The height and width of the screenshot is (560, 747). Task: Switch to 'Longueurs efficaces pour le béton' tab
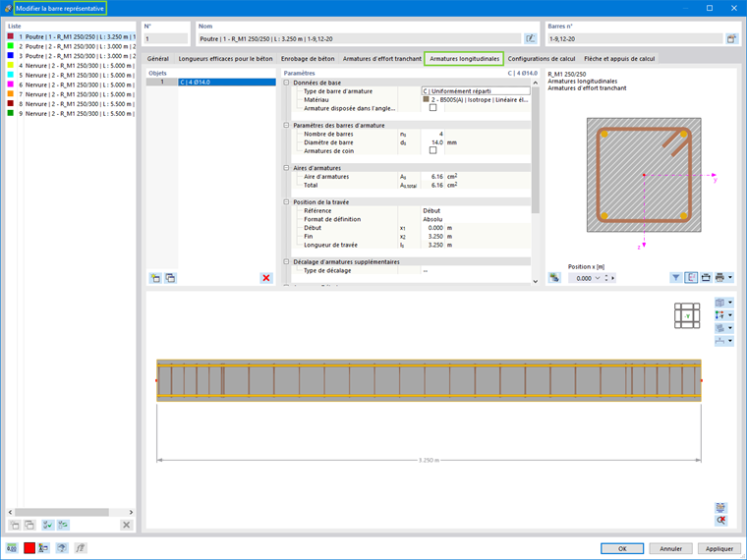(225, 59)
